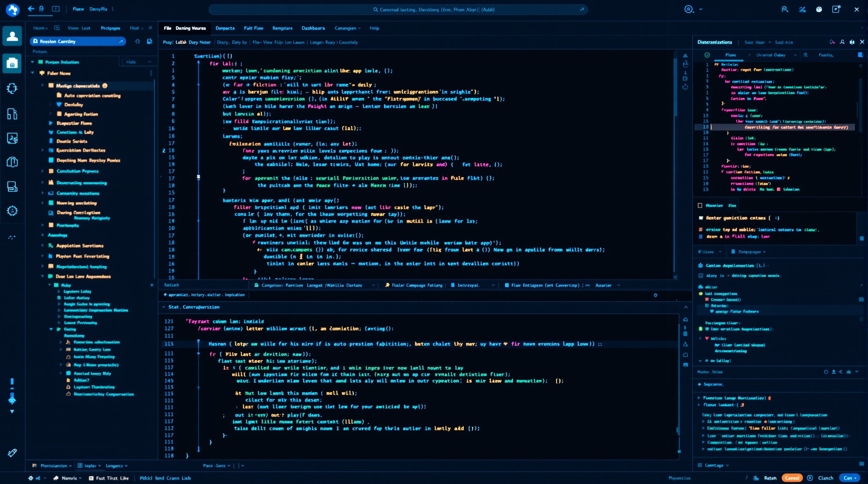The width and height of the screenshot is (868, 484).
Task: Toggle the green box beside Lnnc erratlian
Action: (701, 329)
